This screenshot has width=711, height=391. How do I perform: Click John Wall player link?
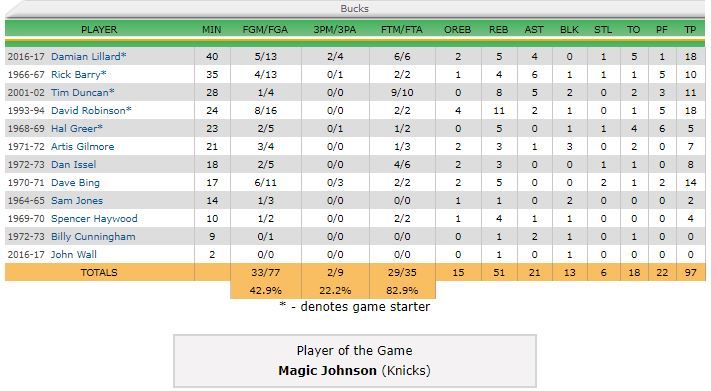(x=73, y=254)
